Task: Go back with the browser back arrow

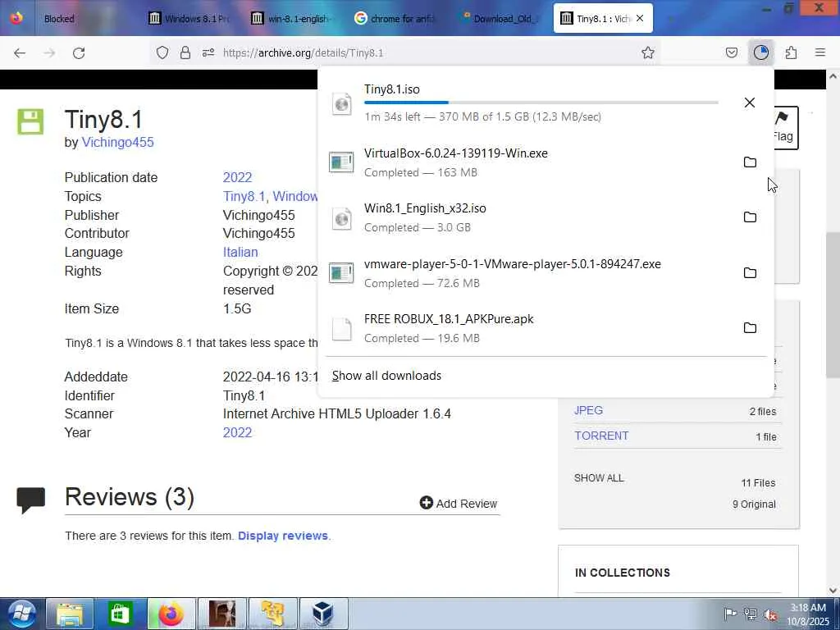Action: [20, 52]
